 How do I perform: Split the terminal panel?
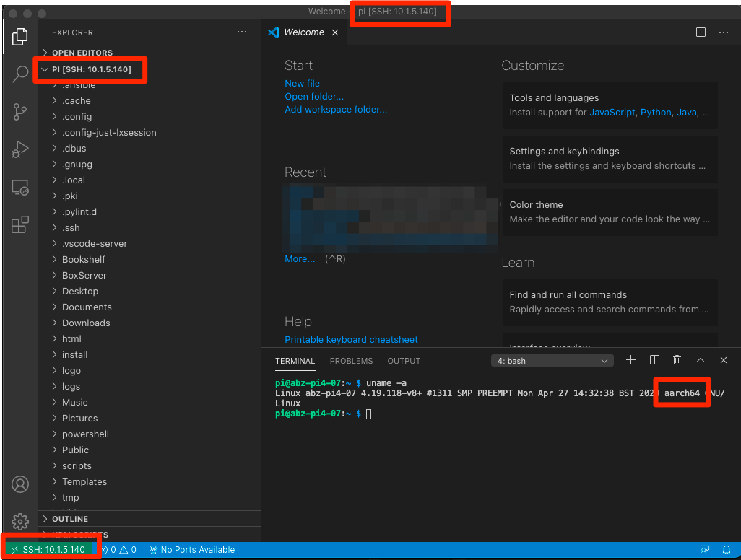654,360
